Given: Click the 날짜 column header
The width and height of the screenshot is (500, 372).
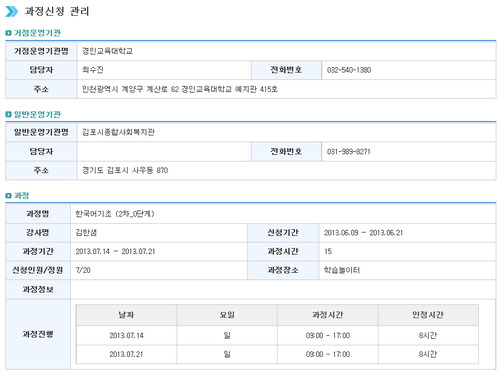Looking at the screenshot, I should (x=126, y=315).
